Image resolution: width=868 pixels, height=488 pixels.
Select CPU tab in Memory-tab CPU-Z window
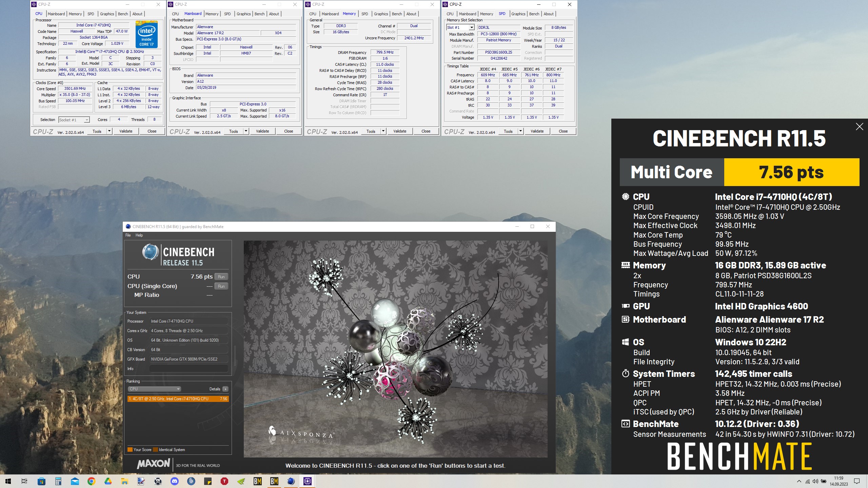click(313, 14)
